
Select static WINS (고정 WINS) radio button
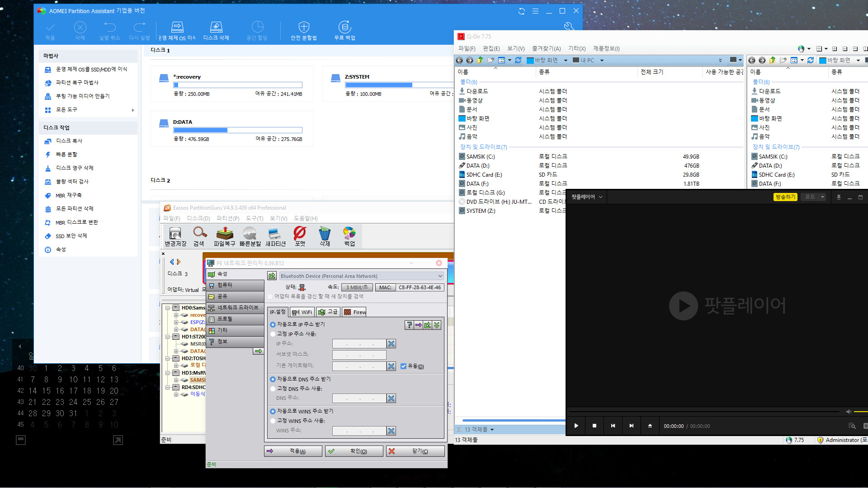pyautogui.click(x=273, y=421)
